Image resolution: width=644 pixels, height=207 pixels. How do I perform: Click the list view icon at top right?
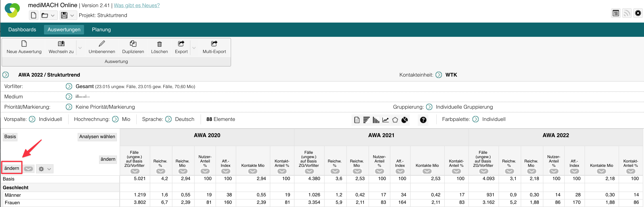click(x=616, y=13)
